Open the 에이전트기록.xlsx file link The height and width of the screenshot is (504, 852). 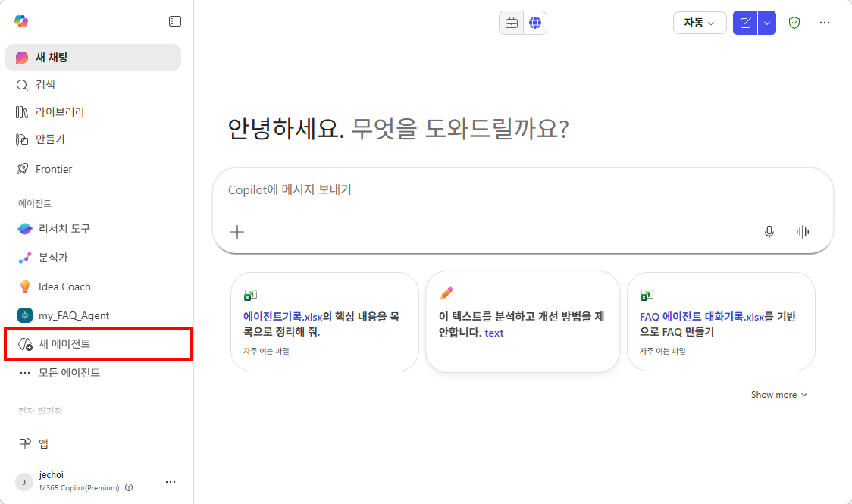(x=283, y=317)
